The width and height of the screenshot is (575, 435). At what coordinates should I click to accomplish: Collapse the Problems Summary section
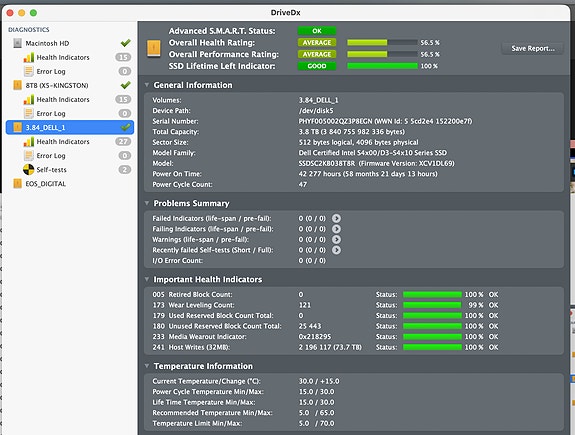point(147,203)
